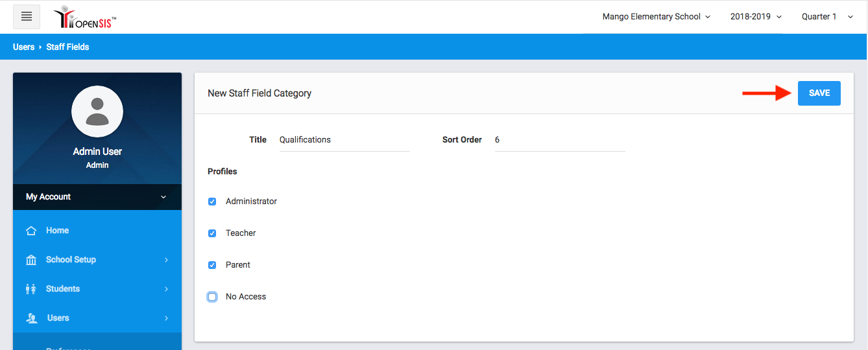Toggle the Parent profile checkbox

(x=212, y=265)
